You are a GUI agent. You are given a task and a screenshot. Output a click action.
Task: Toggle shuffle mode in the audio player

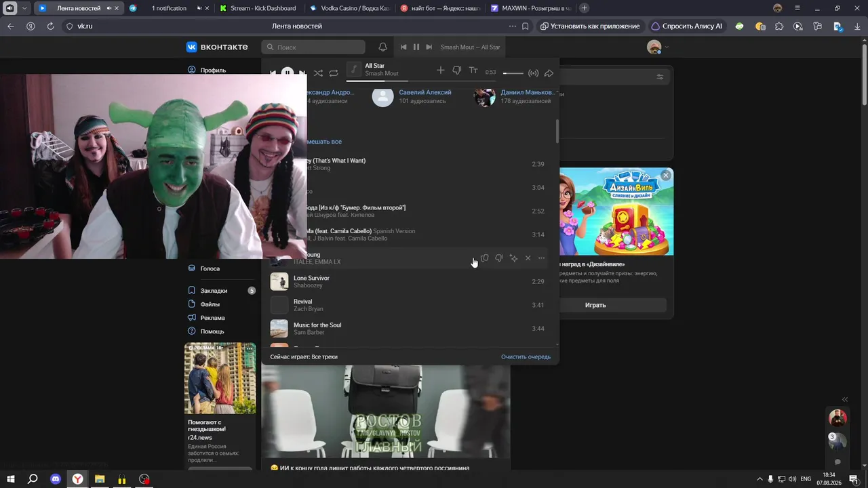pyautogui.click(x=318, y=73)
